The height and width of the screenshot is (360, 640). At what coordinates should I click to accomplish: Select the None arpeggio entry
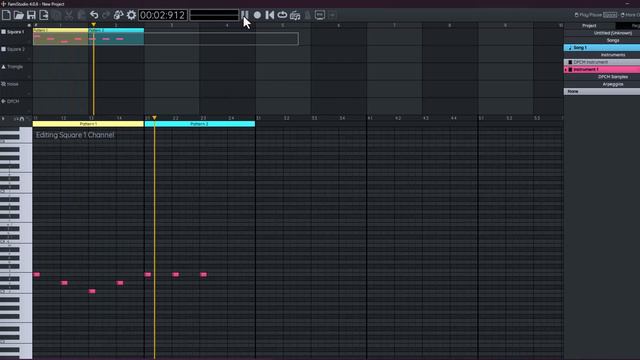tap(602, 91)
